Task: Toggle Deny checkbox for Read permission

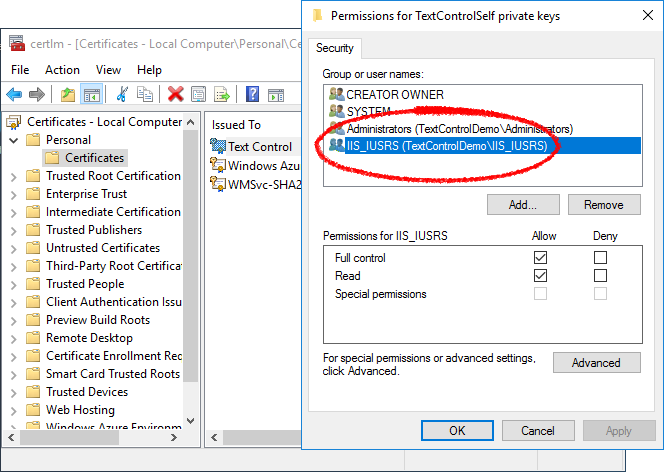Action: coord(600,276)
